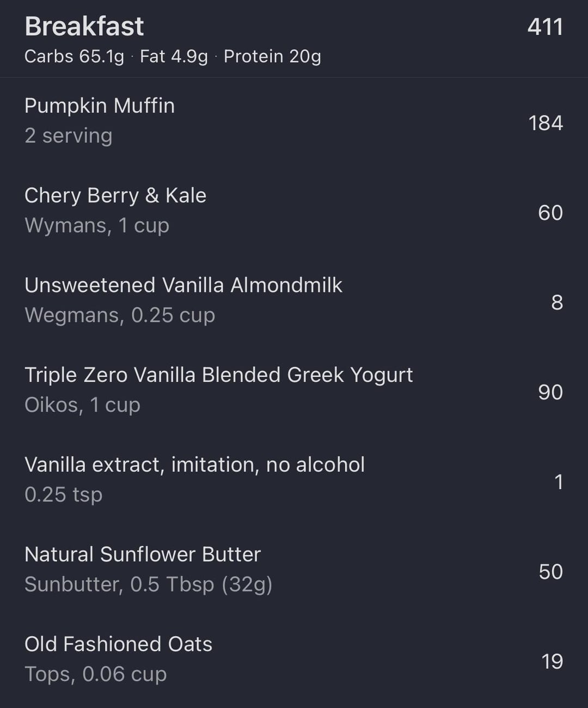Click the 8 calories for Almondmilk
This screenshot has width=588, height=708.
(556, 302)
